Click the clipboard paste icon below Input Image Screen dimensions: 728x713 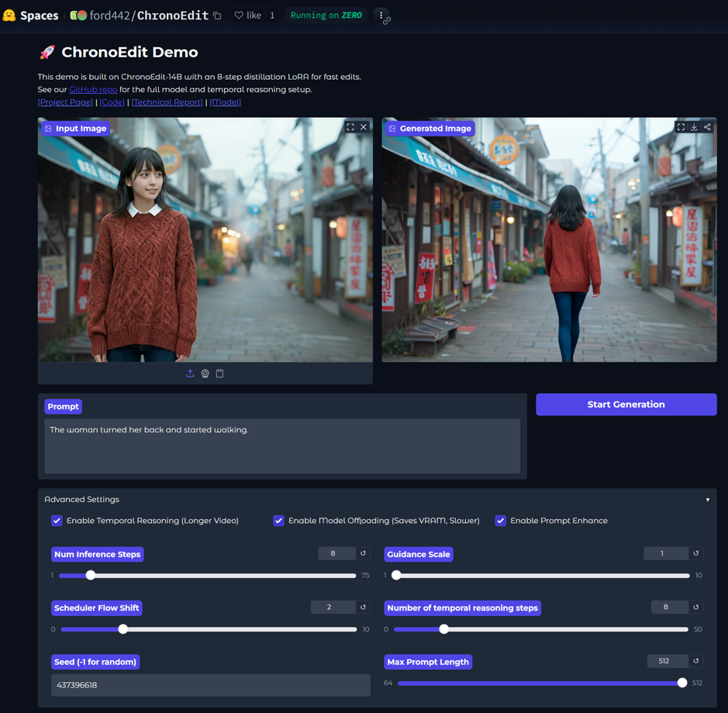coord(219,374)
